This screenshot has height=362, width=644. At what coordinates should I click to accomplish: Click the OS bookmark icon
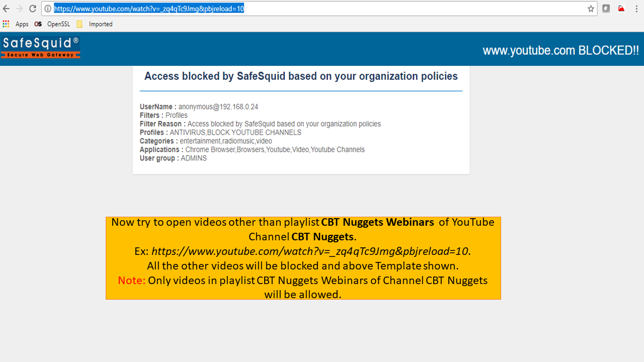tap(38, 24)
